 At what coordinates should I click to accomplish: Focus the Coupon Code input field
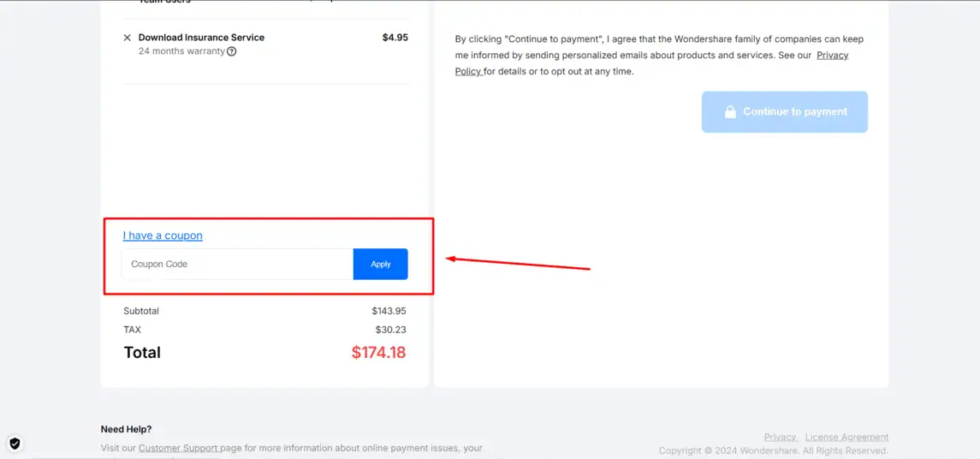click(x=237, y=264)
